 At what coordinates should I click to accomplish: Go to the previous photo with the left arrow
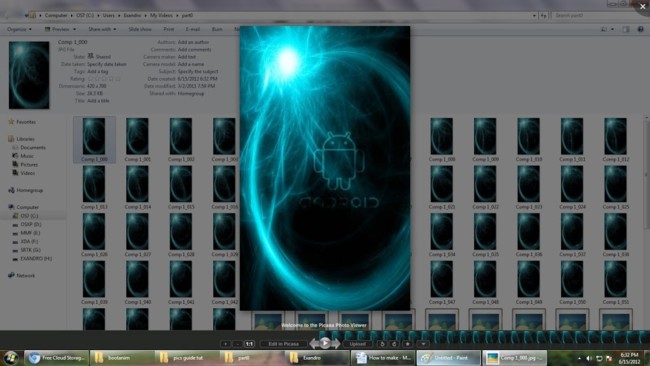[x=315, y=343]
